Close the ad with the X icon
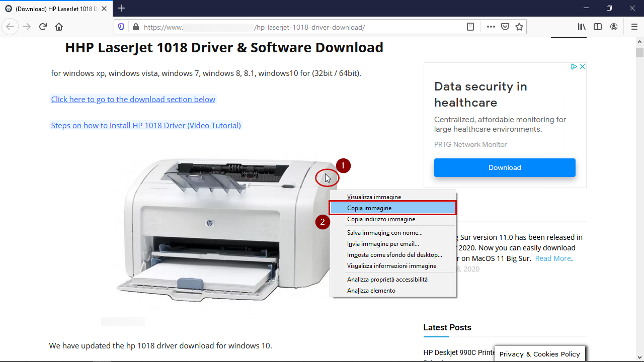Screen dimensions: 644x362 tap(582, 66)
